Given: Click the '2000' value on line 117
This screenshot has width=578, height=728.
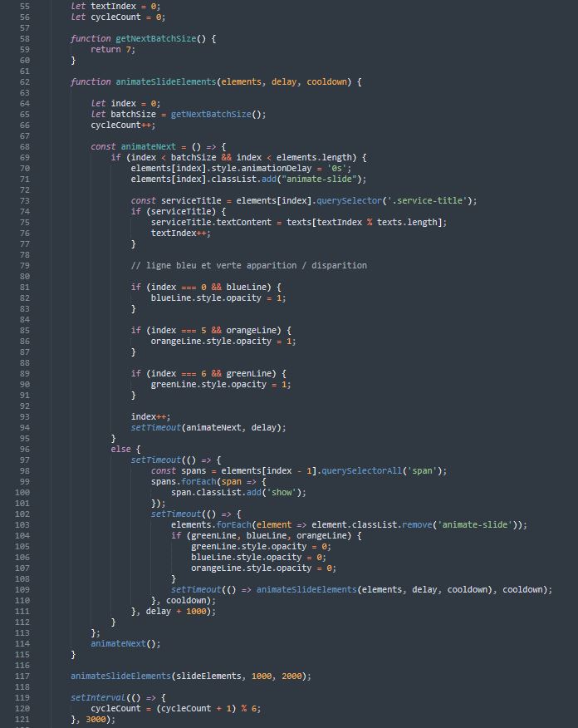Looking at the screenshot, I should coord(291,676).
